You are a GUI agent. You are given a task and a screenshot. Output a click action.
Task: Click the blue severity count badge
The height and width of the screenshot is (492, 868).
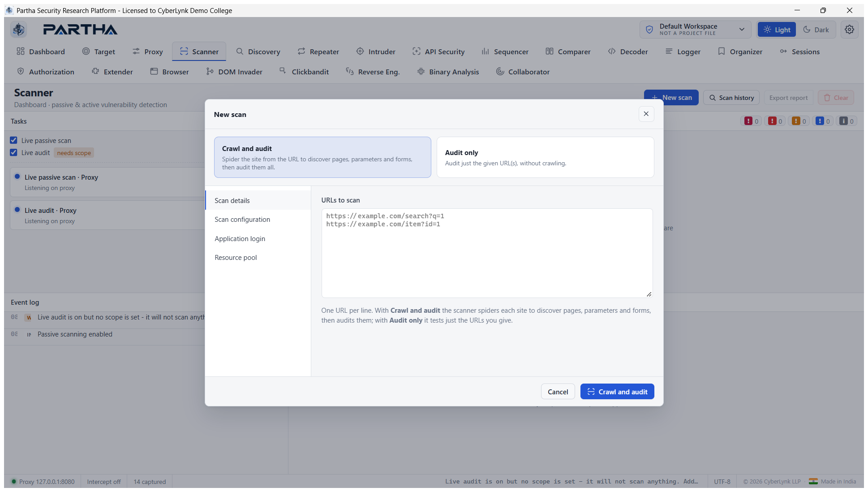tap(823, 121)
